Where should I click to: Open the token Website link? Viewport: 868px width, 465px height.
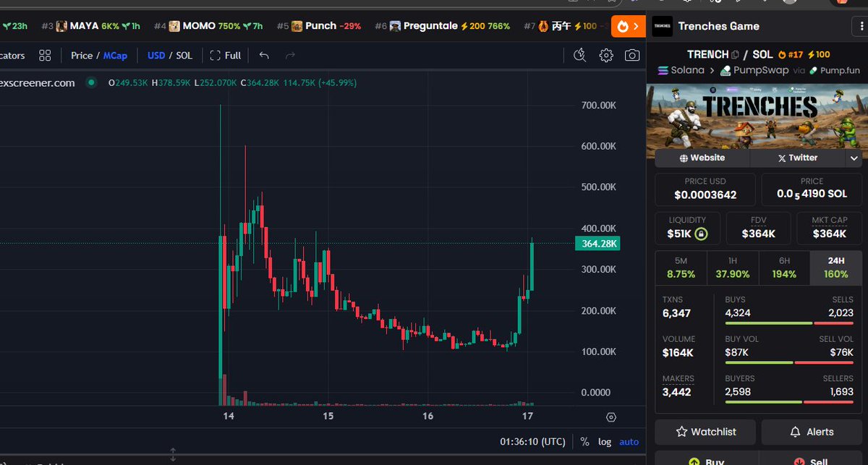(x=702, y=158)
